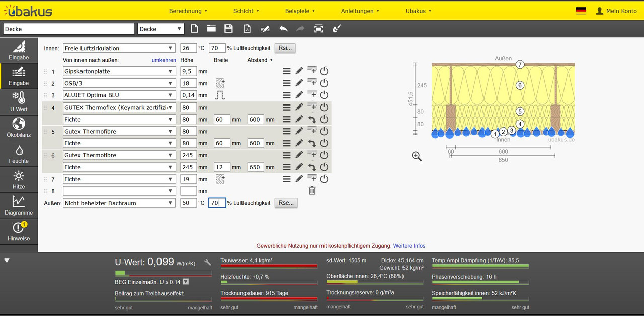Revert Fichte sub-row of layer 4 with back-arrow icon
This screenshot has height=316, width=644.
(312, 119)
